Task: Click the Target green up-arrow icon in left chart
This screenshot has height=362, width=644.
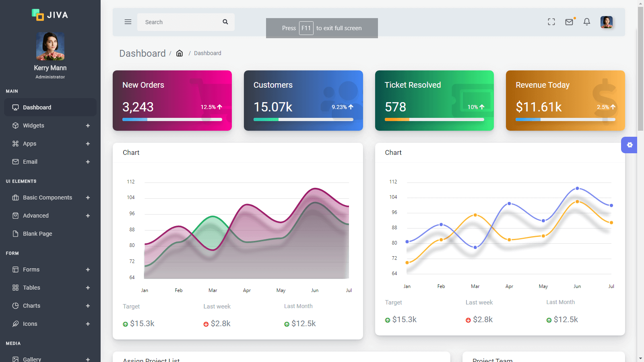Action: [x=125, y=324]
